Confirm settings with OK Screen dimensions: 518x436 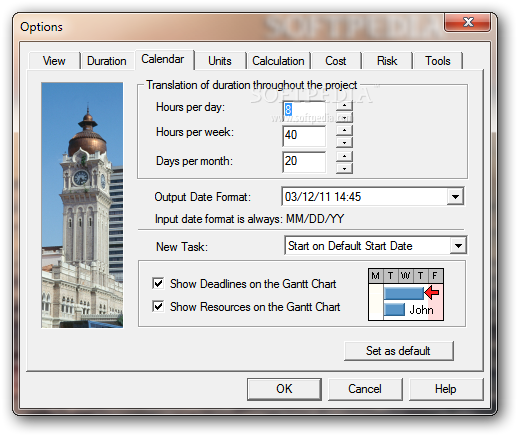(284, 389)
